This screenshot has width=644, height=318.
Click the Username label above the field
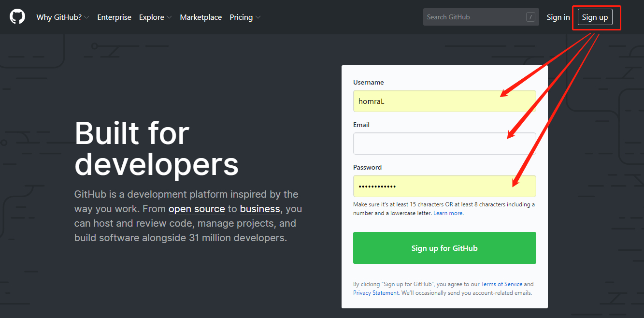[368, 82]
